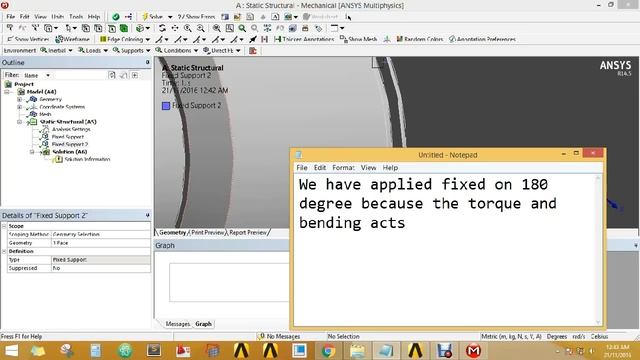Switch to the Messages tab
Screen dimensions: 640x360
point(178,324)
